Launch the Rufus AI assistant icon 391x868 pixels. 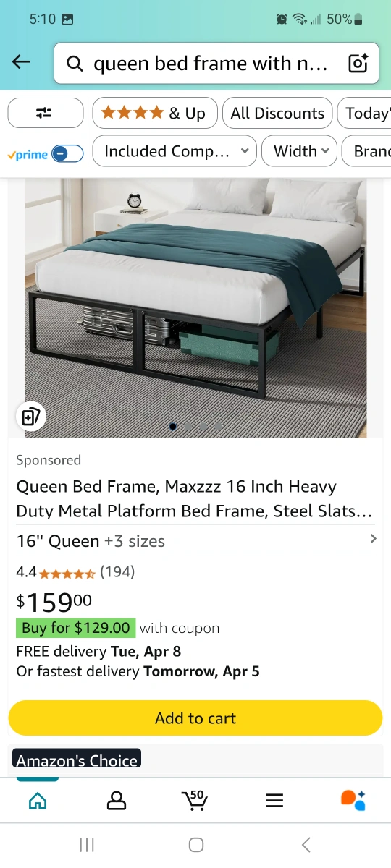coord(353,800)
